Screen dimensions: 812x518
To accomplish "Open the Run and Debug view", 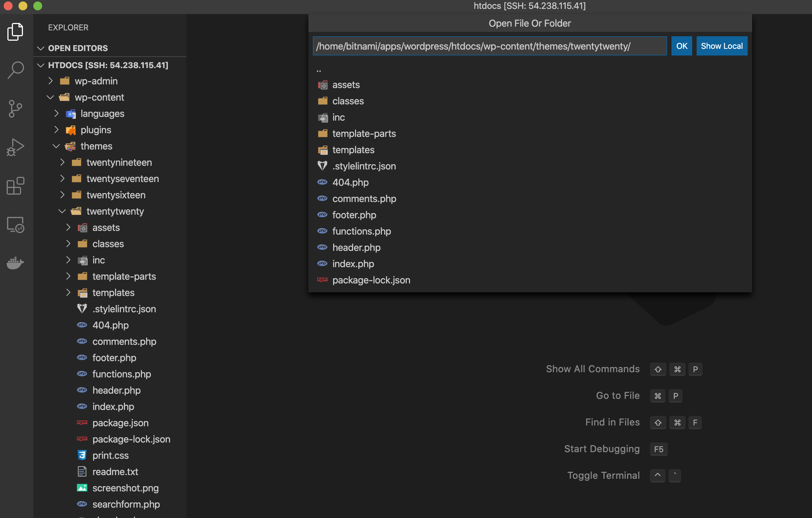I will (x=15, y=147).
